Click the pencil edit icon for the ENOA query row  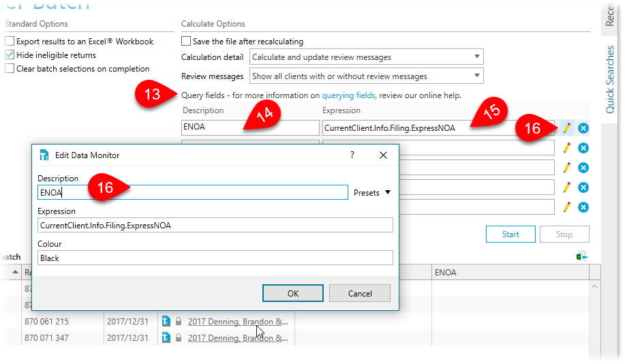pyautogui.click(x=566, y=128)
